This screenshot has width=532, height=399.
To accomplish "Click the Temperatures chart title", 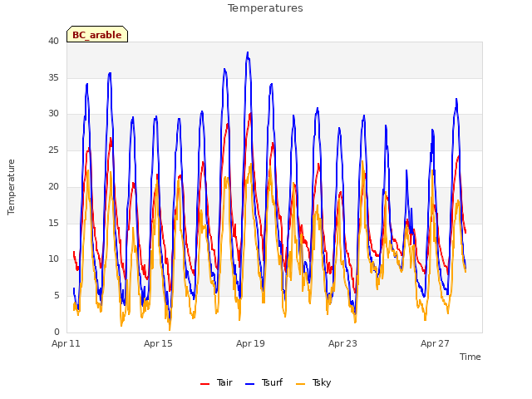I will click(265, 8).
